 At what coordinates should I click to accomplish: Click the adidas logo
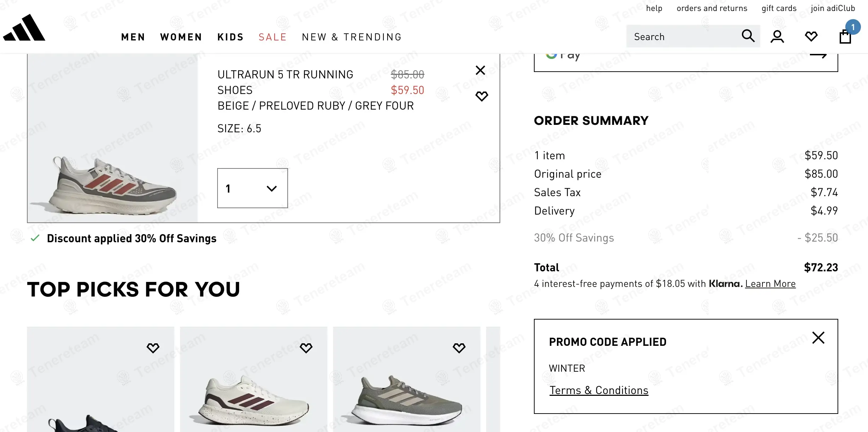point(24,29)
